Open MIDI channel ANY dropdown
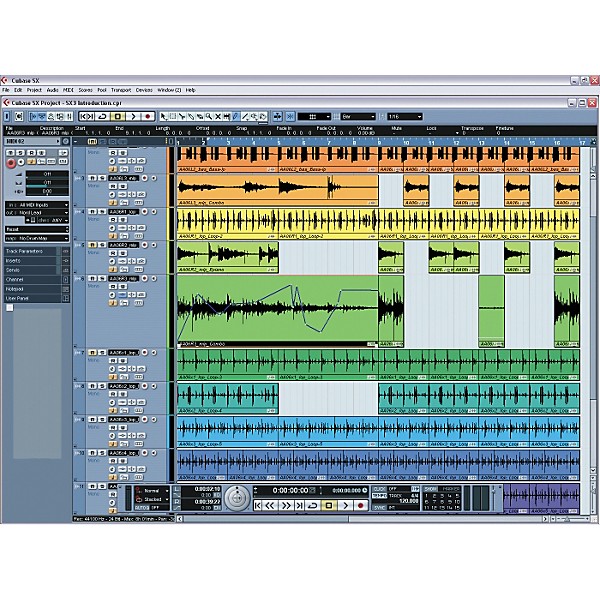Viewport: 600px width, 600px height. 53,220
